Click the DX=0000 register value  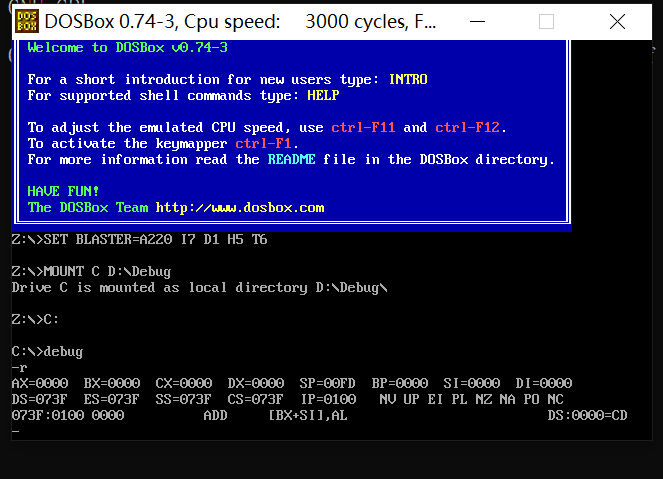pyautogui.click(x=256, y=383)
